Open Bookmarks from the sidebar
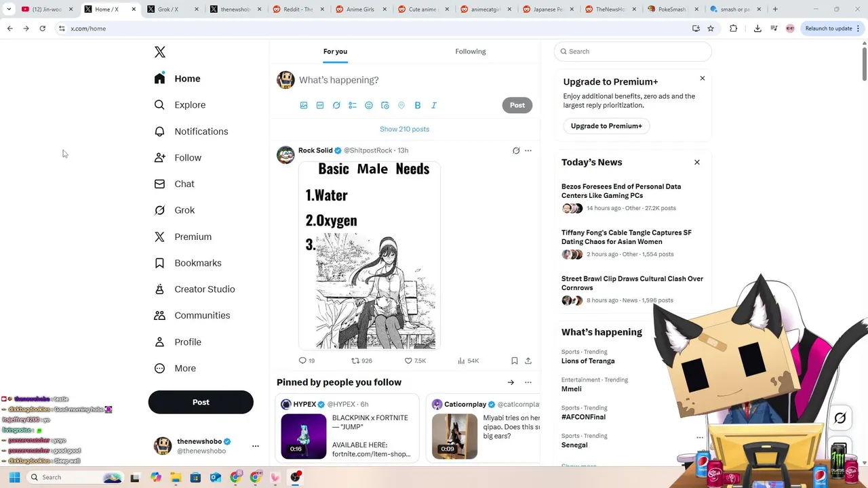This screenshot has width=868, height=488. [x=188, y=263]
